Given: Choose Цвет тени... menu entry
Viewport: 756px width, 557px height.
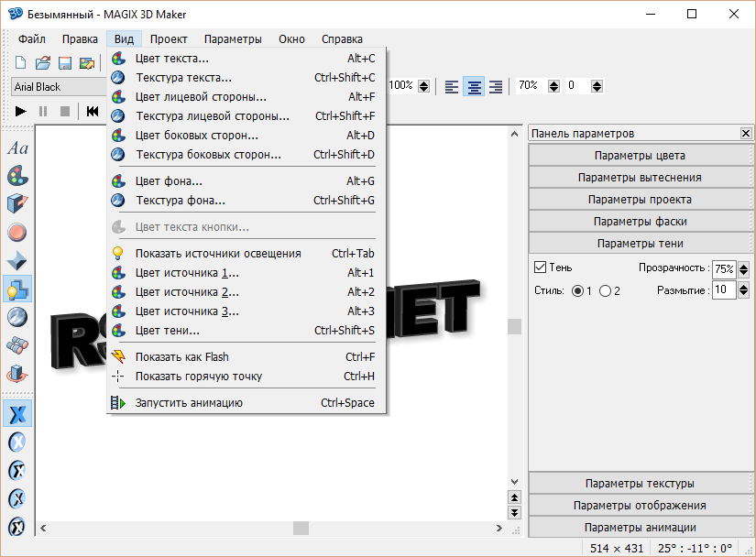Looking at the screenshot, I should click(x=246, y=331).
